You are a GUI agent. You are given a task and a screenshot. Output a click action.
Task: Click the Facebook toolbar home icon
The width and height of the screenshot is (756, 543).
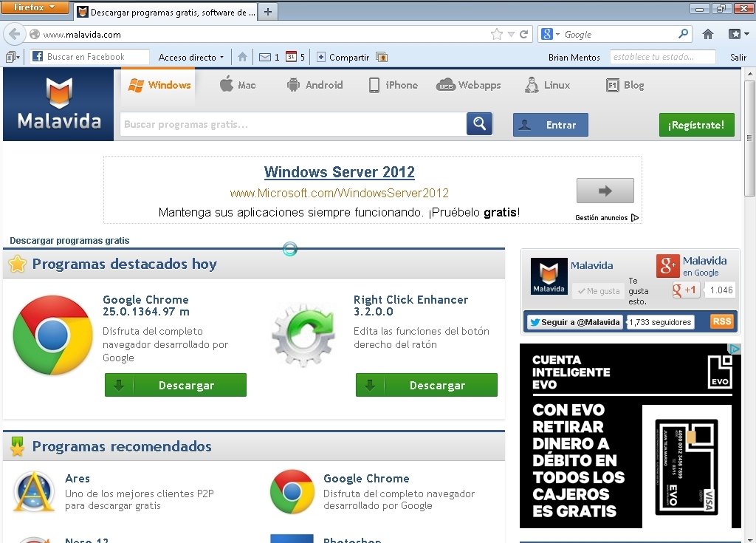242,57
